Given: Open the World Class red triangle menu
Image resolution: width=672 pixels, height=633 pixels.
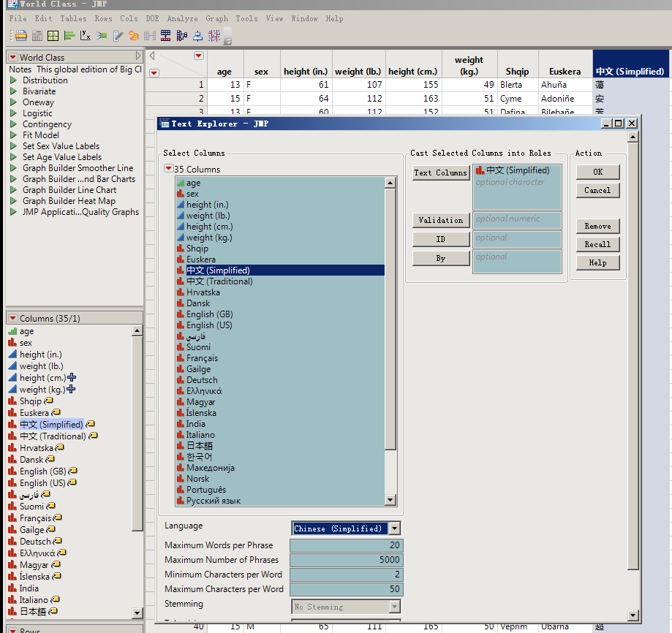Looking at the screenshot, I should pyautogui.click(x=12, y=57).
